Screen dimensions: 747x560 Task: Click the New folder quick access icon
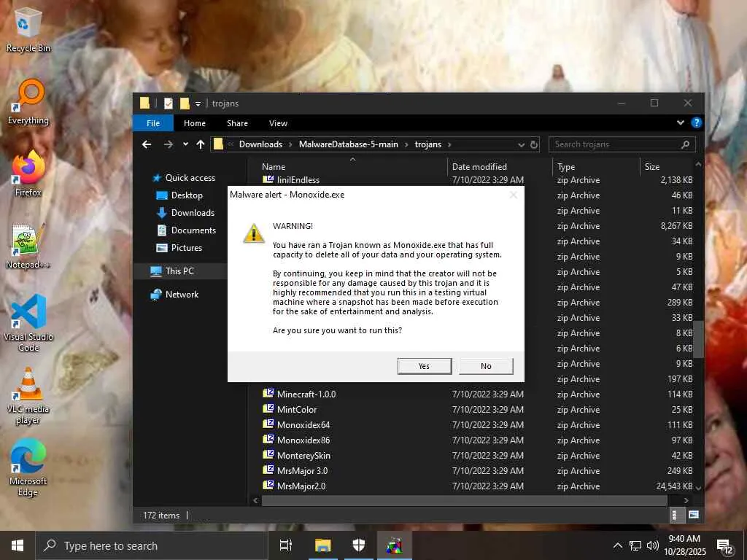pyautogui.click(x=185, y=104)
